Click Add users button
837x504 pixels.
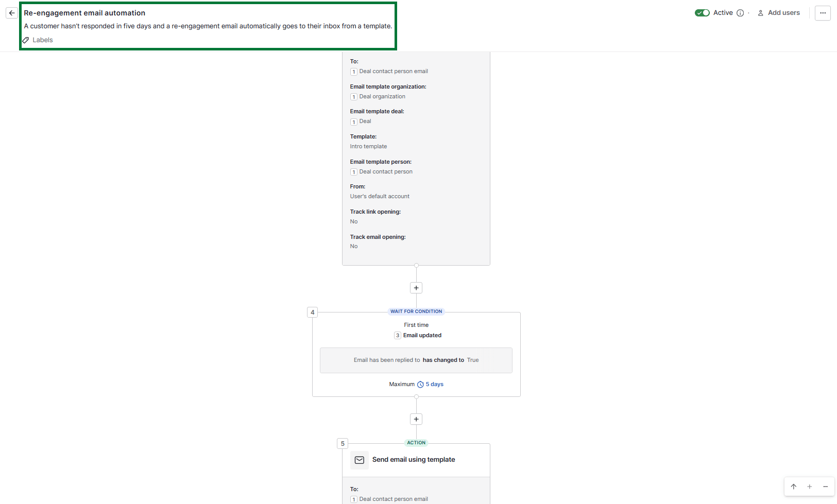pyautogui.click(x=779, y=13)
